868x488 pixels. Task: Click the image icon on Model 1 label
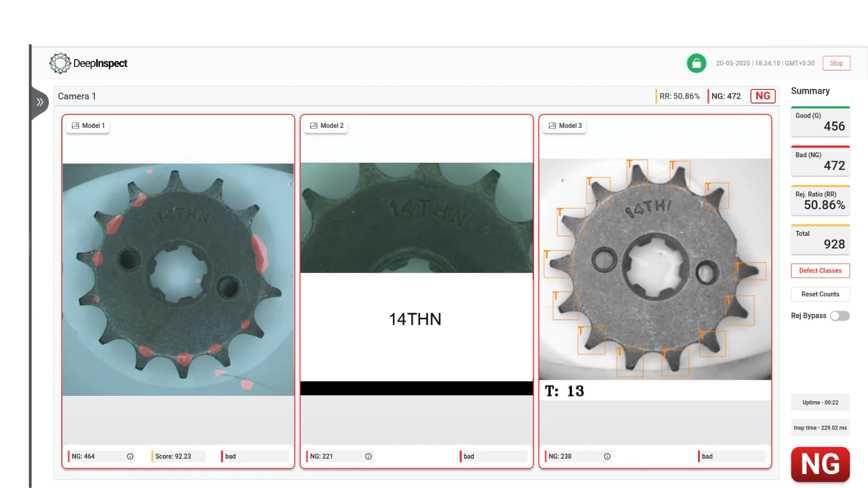tap(75, 125)
